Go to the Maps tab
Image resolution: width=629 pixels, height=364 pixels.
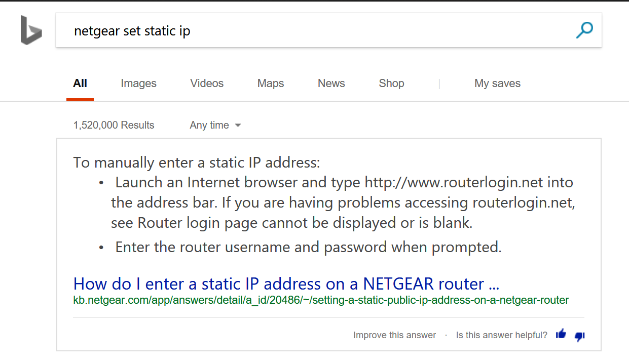[x=271, y=84]
